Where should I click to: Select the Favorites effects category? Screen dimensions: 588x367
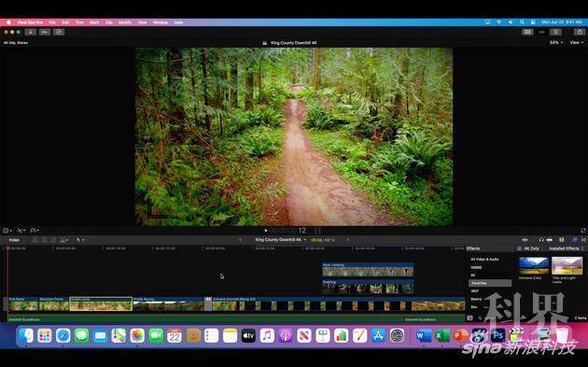click(x=490, y=283)
